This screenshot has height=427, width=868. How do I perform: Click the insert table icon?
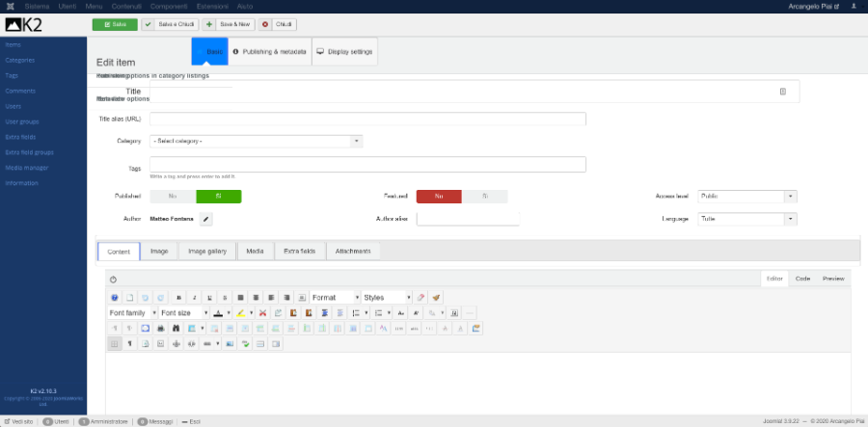[x=192, y=328]
